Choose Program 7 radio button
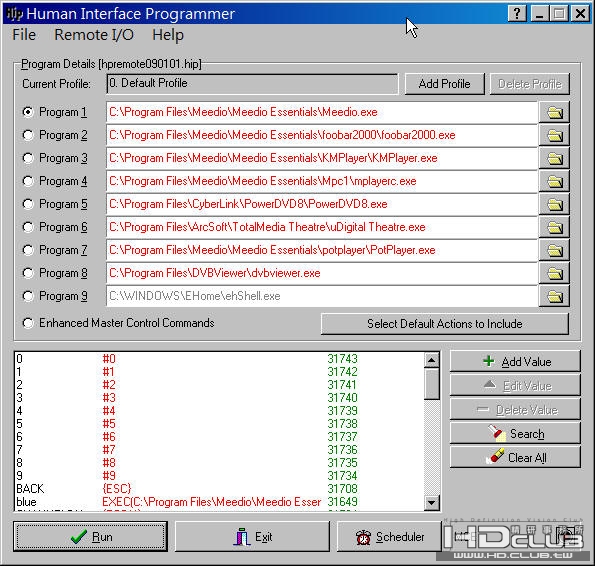Viewport: 595px width, 566px height. tap(28, 250)
